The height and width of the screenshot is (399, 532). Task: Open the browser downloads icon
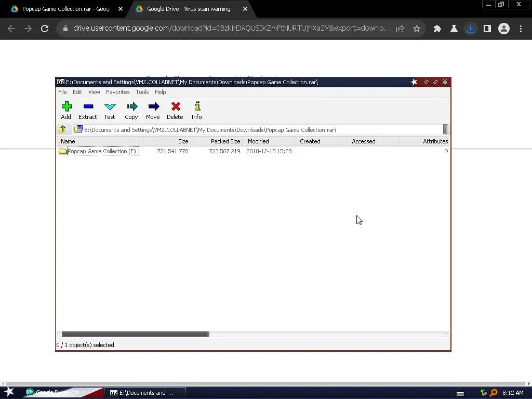click(471, 29)
